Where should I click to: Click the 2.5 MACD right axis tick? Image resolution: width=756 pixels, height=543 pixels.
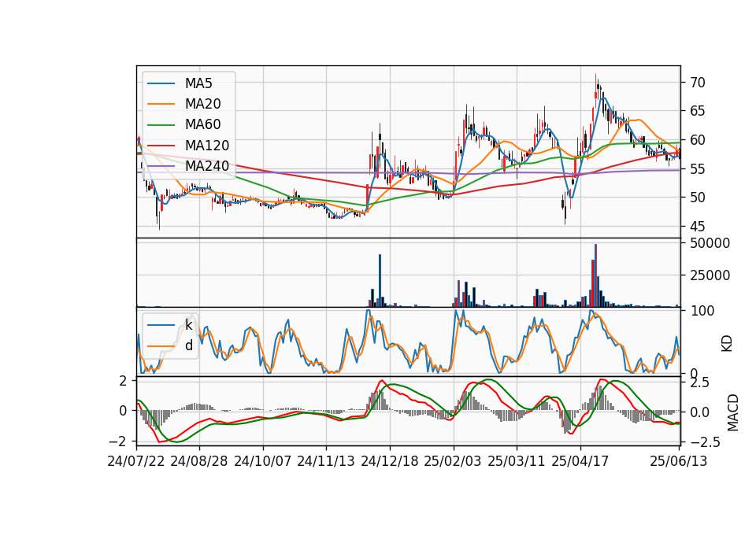coord(699,383)
